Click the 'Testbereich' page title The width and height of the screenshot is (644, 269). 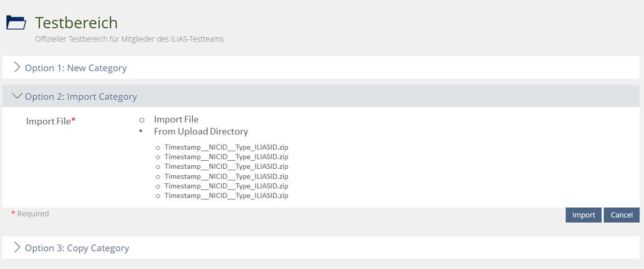[76, 23]
